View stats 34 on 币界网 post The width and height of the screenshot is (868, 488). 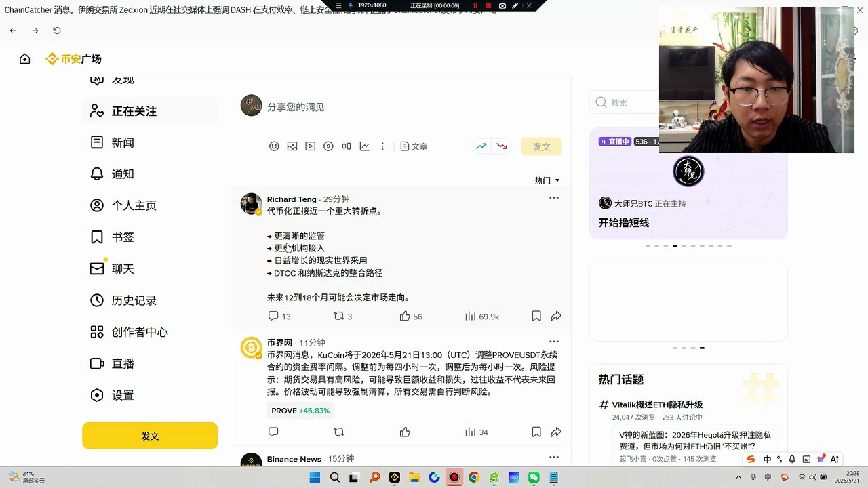(x=477, y=432)
